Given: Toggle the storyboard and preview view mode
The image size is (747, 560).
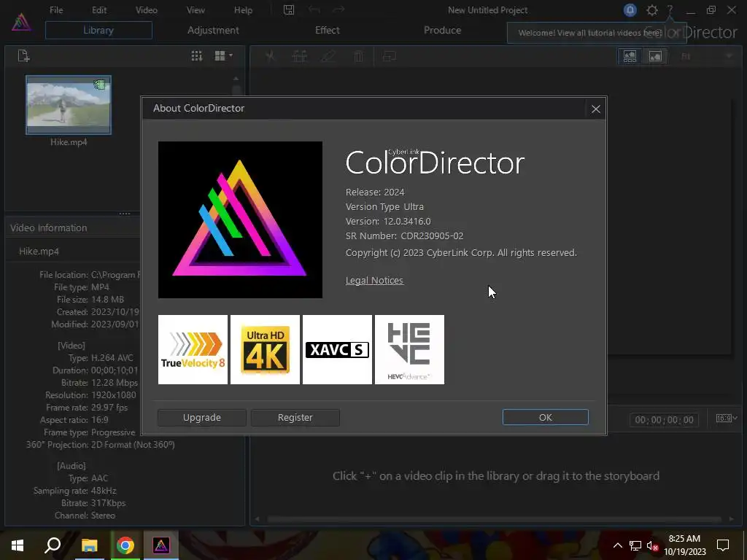Looking at the screenshot, I should 630,57.
